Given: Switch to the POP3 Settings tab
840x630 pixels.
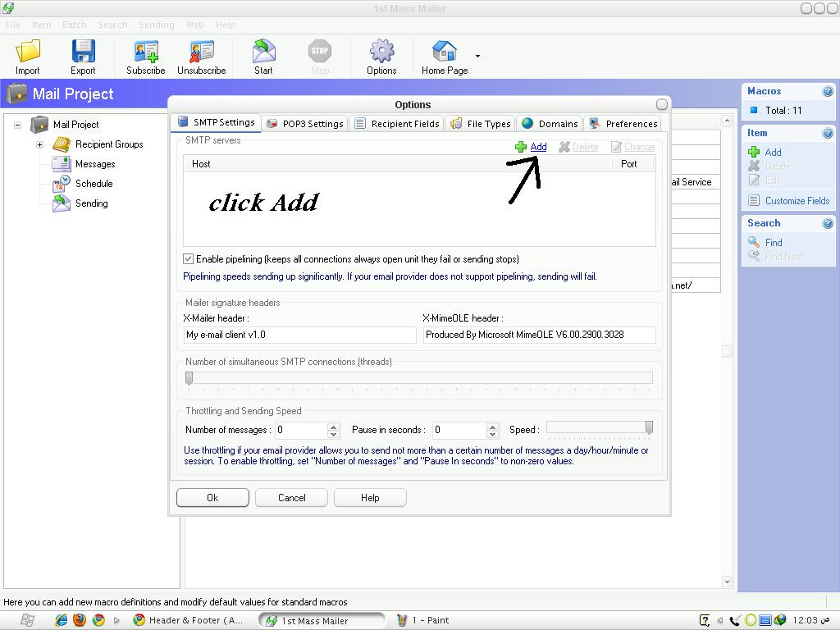Looking at the screenshot, I should pyautogui.click(x=305, y=124).
